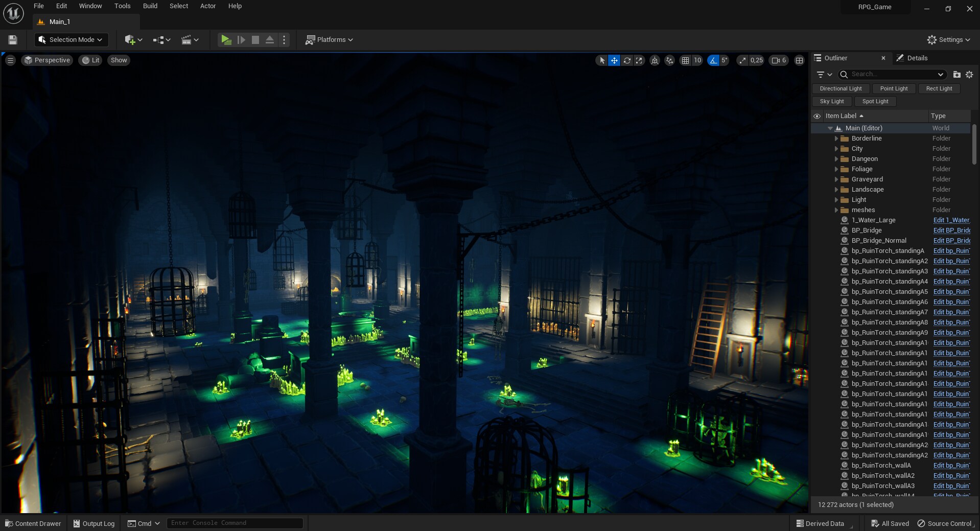The height and width of the screenshot is (531, 980).
Task: Select the Rotate transform tool
Action: coord(627,60)
